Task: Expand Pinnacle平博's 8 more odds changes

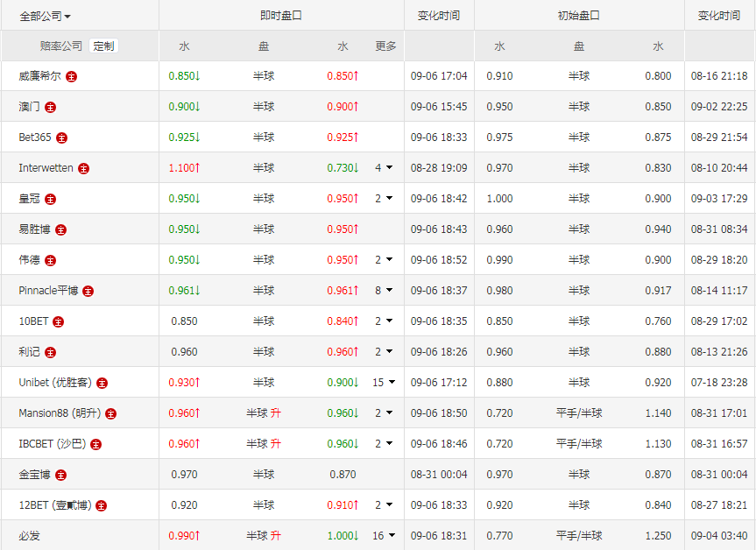Action: pos(384,291)
